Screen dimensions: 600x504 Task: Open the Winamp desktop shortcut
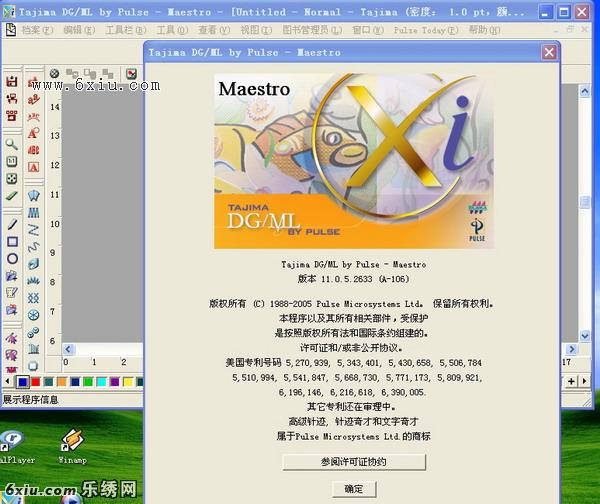[72, 447]
